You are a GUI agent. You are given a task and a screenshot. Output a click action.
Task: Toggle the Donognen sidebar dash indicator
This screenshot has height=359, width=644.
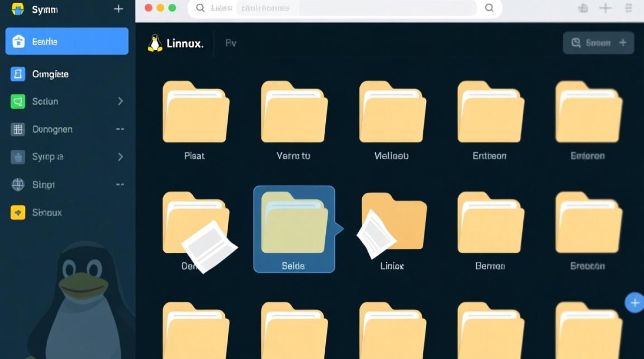120,129
